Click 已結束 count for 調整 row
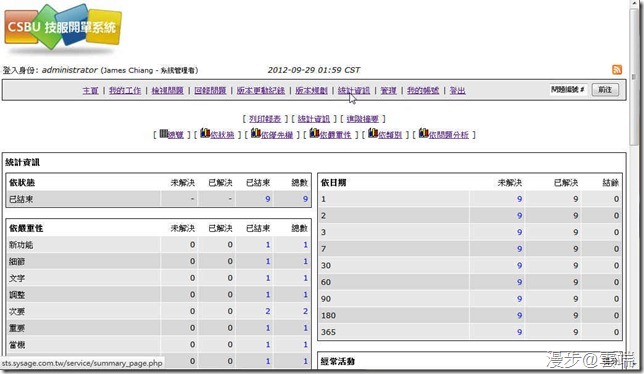This screenshot has height=374, width=644. pyautogui.click(x=268, y=295)
